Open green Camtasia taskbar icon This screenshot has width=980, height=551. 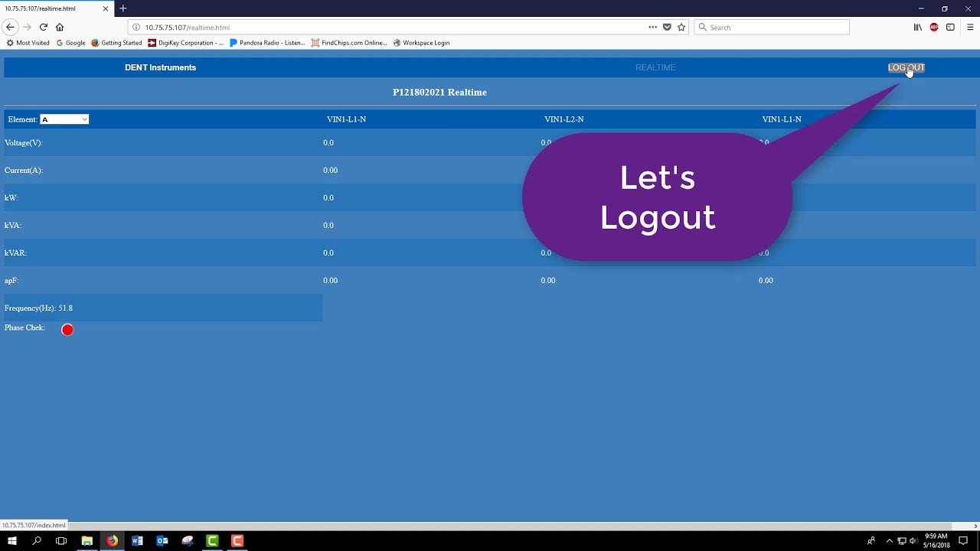coord(212,541)
